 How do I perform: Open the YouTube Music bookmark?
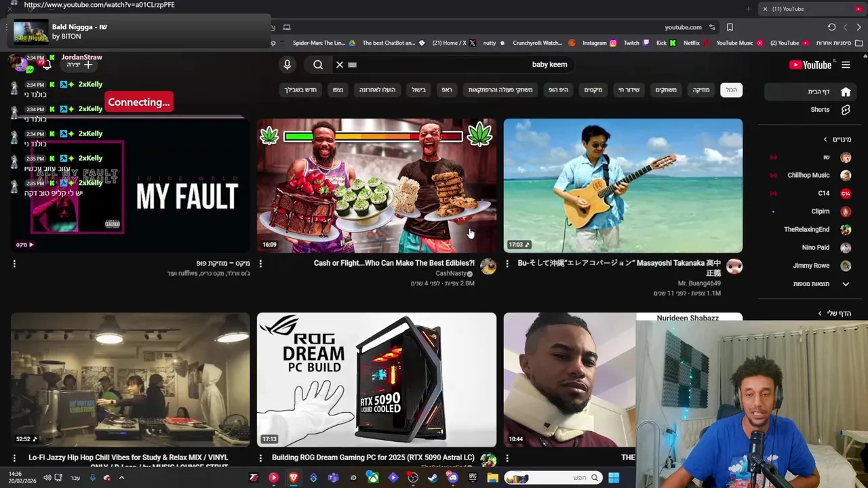click(739, 43)
